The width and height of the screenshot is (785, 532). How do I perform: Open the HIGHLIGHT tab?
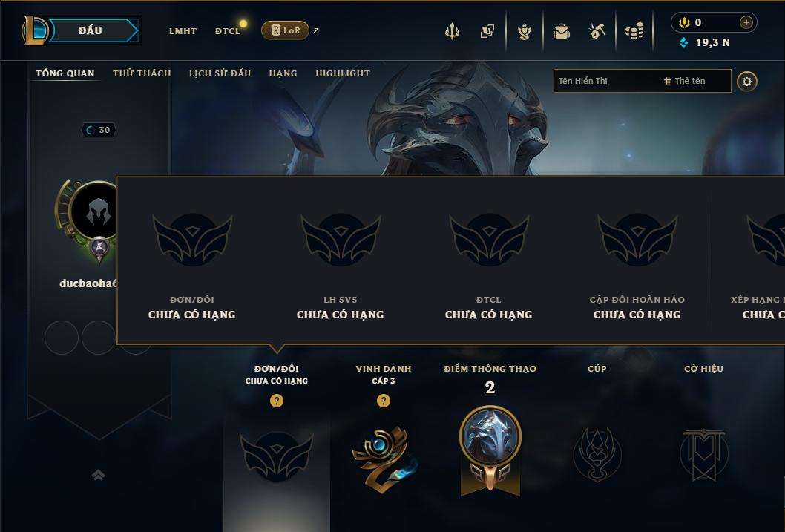click(x=343, y=73)
